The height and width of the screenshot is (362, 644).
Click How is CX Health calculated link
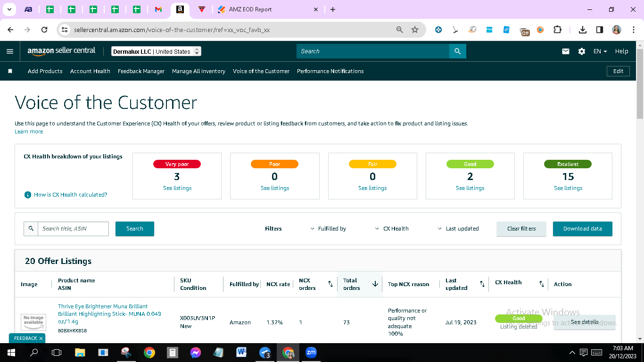pos(71,195)
